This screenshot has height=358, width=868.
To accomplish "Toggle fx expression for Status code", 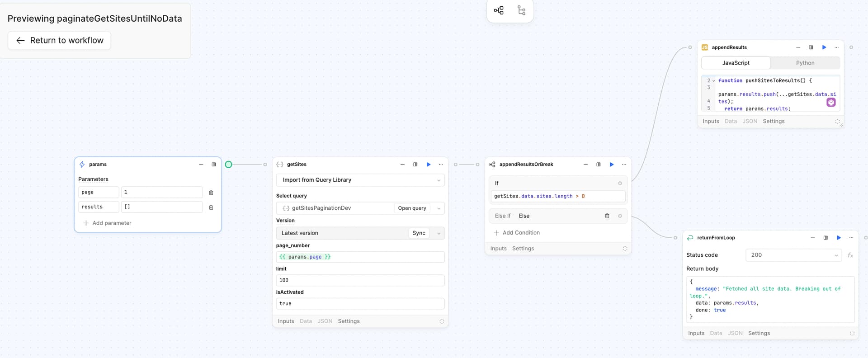I will 850,255.
